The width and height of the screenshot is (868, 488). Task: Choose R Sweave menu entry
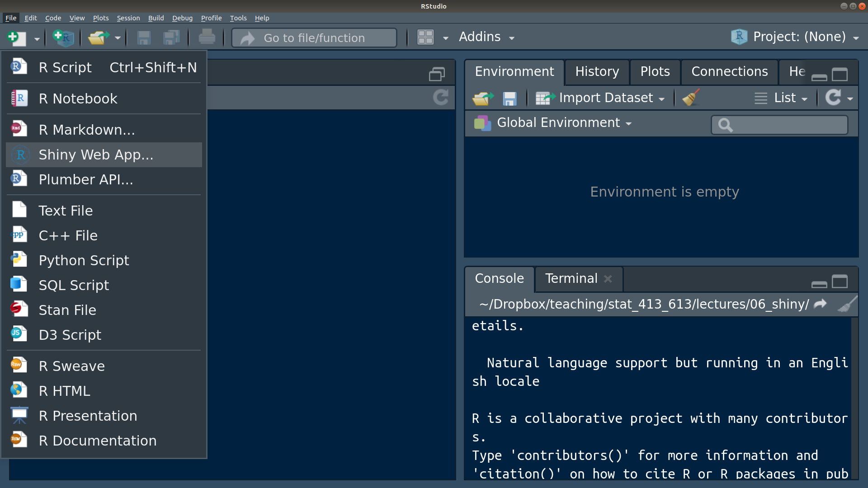tap(104, 366)
